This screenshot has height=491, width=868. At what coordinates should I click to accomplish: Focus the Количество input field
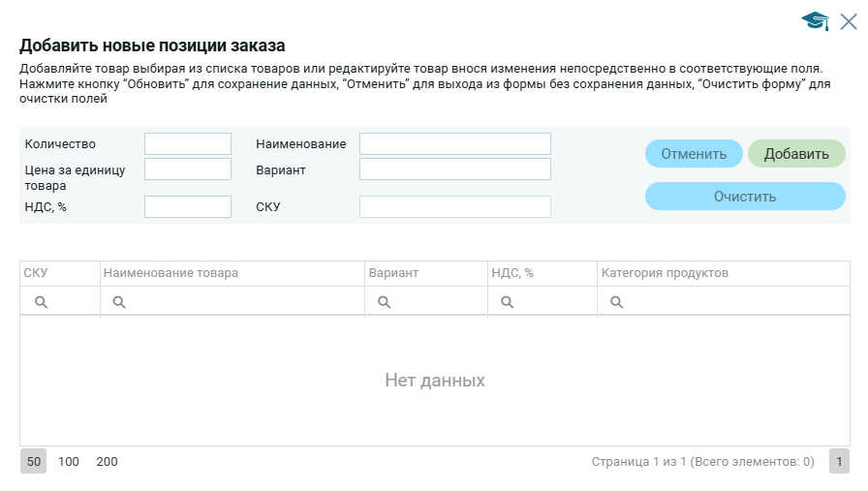tap(188, 144)
